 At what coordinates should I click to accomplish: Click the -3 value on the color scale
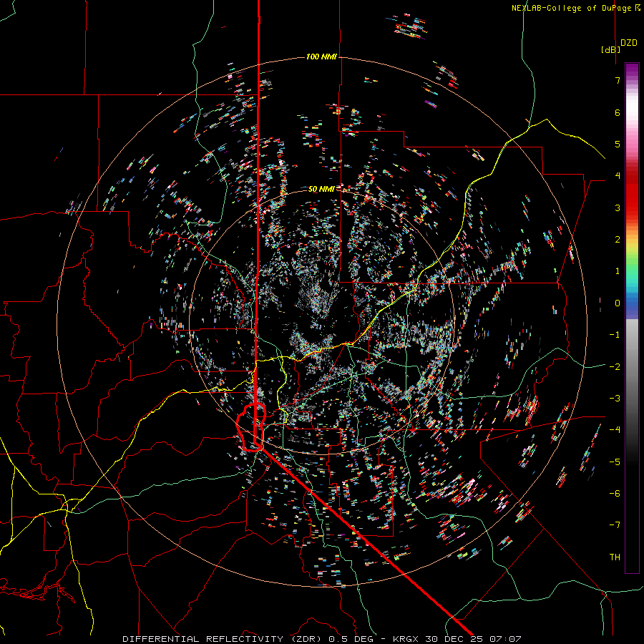click(x=615, y=399)
